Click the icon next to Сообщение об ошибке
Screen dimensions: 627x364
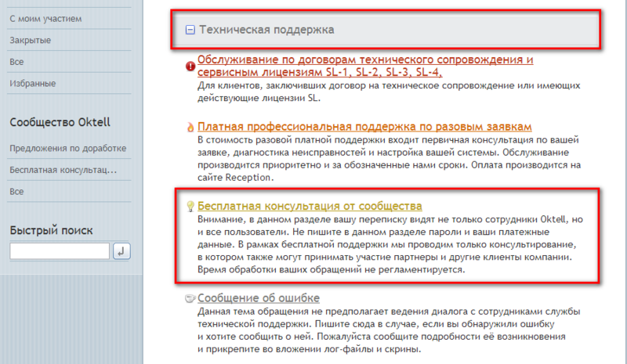pyautogui.click(x=190, y=298)
